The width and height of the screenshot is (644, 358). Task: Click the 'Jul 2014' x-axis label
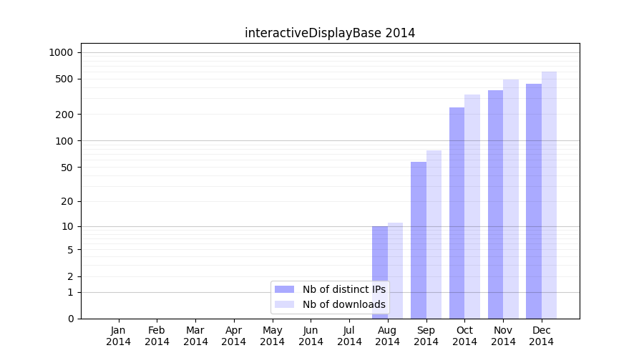(349, 336)
